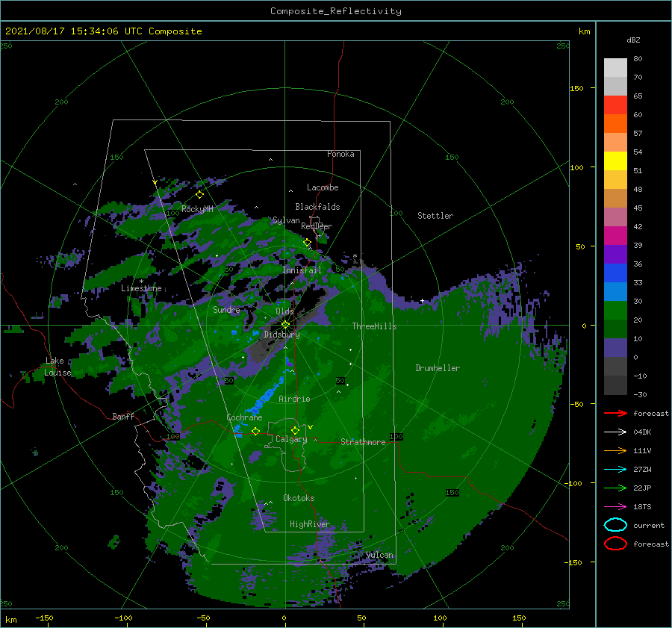Click the yellow diamond marker near RockyMH
The image size is (672, 628).
(x=199, y=195)
